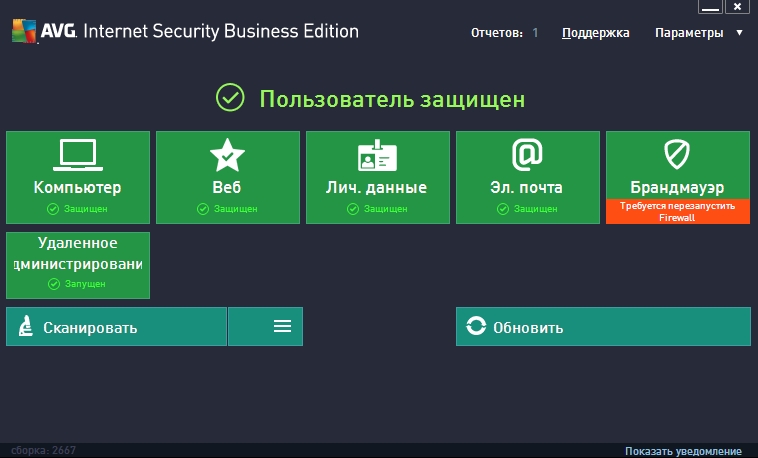
Task: Minimize the AVG window
Action: 710,7
